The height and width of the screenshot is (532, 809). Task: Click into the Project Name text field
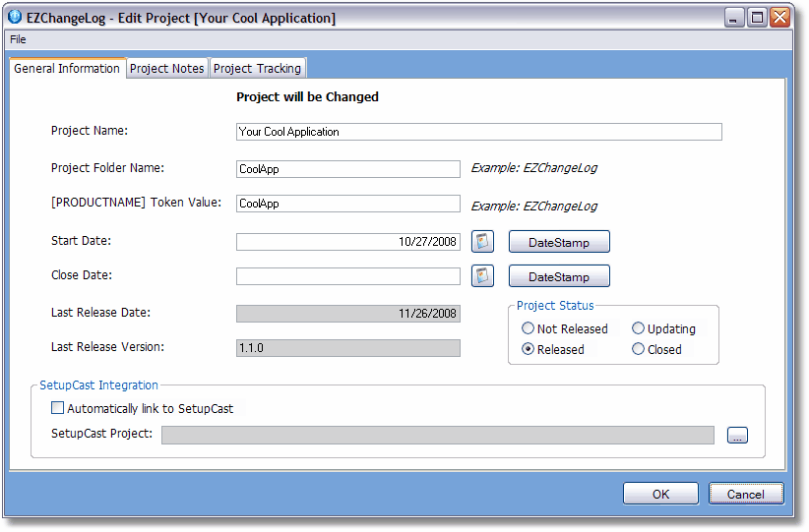click(x=478, y=132)
